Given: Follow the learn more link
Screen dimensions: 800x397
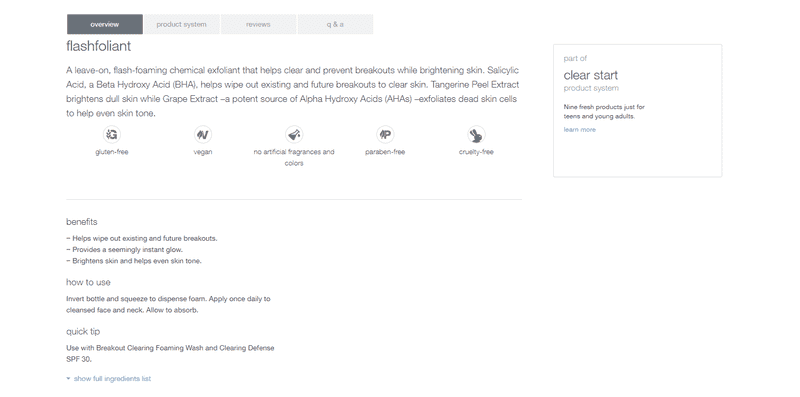Looking at the screenshot, I should 580,130.
